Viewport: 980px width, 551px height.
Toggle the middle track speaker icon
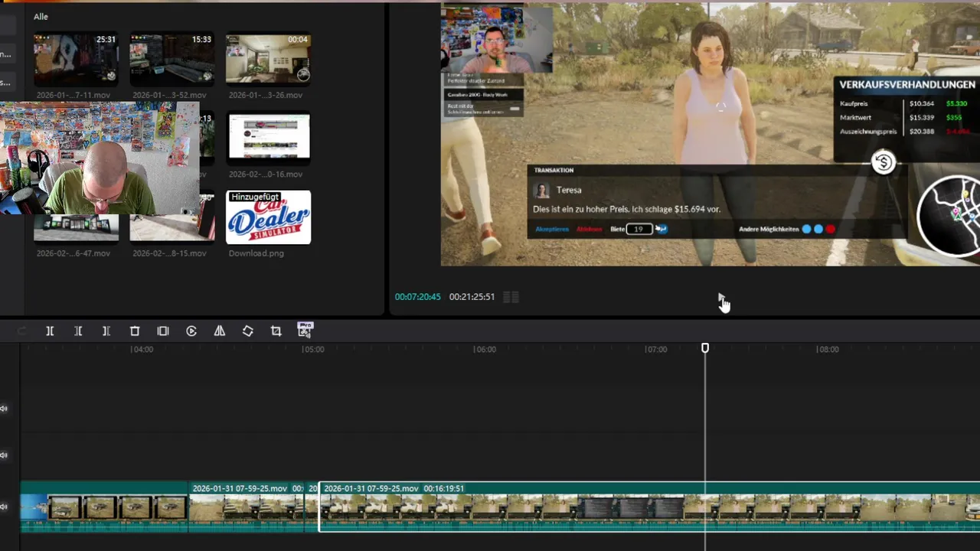[5, 455]
